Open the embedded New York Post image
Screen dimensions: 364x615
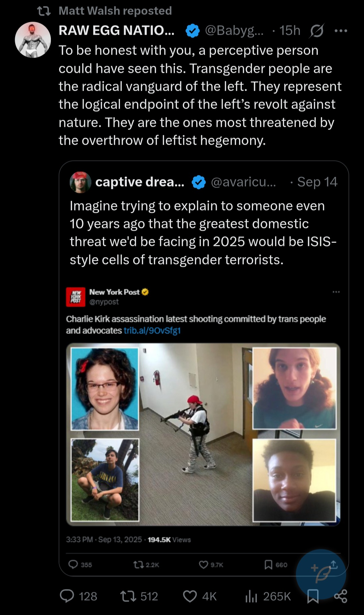click(x=203, y=435)
